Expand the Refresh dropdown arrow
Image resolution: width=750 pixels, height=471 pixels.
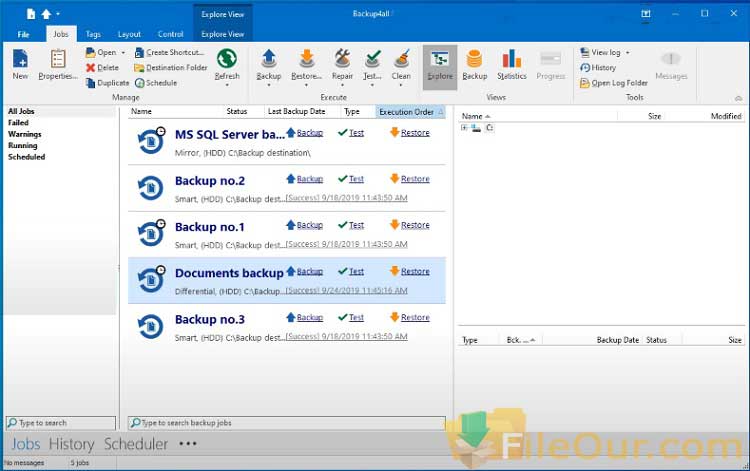(227, 85)
